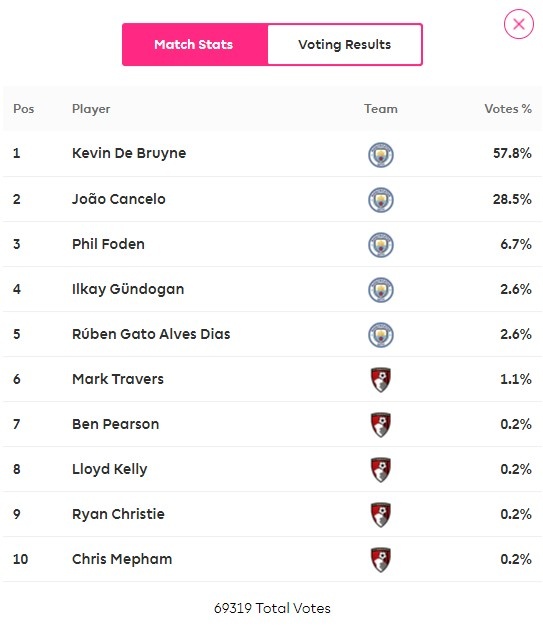Click Bournemouth badge beside Chris Mepham
The width and height of the screenshot is (543, 627).
click(381, 560)
